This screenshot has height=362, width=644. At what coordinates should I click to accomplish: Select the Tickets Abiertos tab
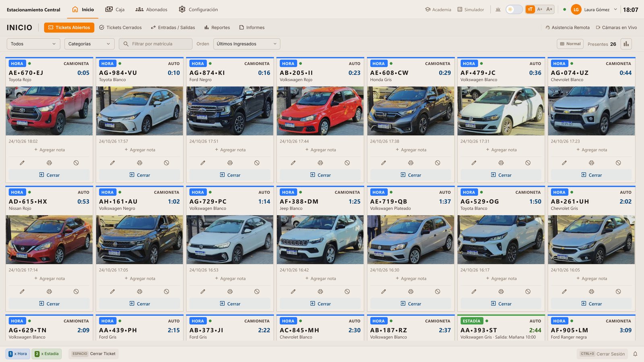pos(69,27)
